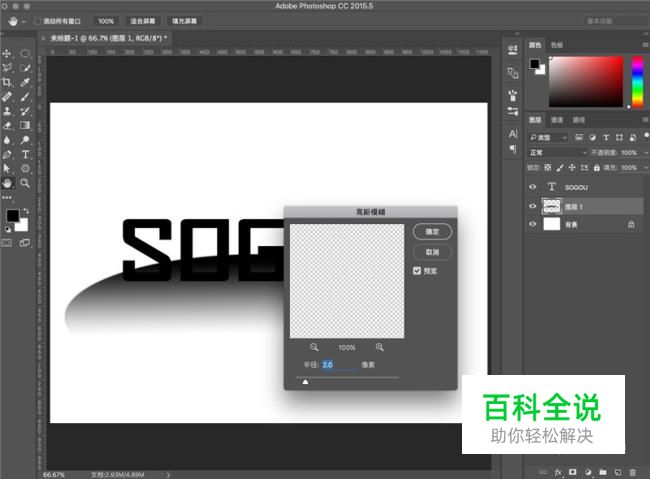Toggle lock all padlock icon

point(597,168)
